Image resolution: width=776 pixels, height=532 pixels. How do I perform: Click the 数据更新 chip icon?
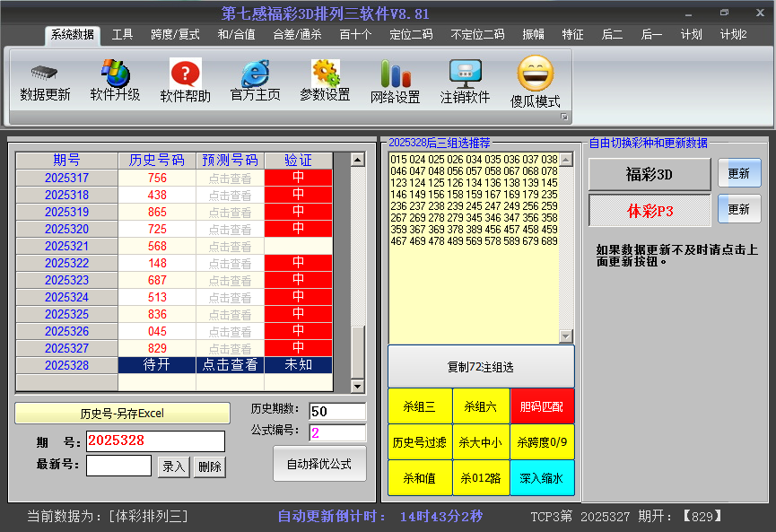click(x=45, y=73)
